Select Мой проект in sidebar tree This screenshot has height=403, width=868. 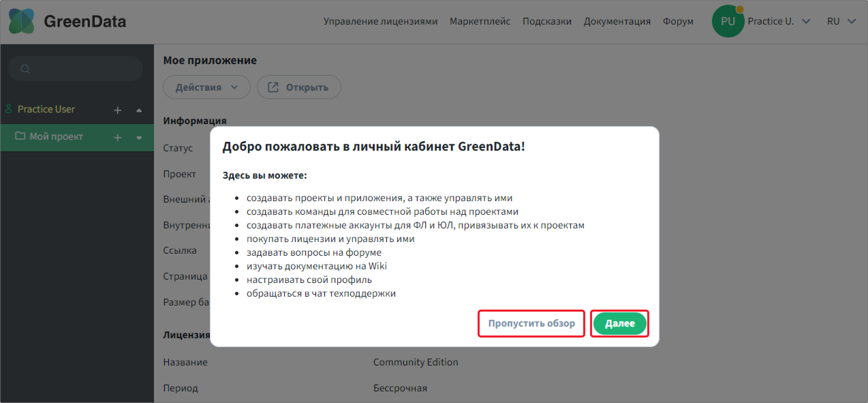click(x=56, y=136)
